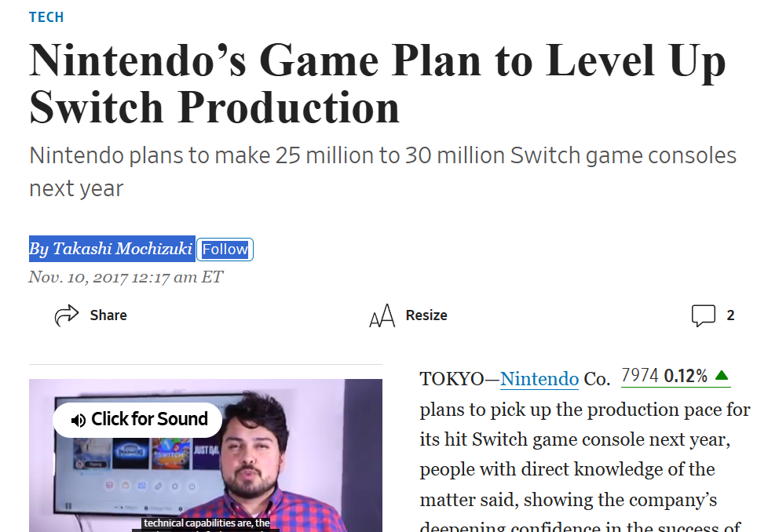Open comments via the speech bubble icon

click(x=703, y=315)
